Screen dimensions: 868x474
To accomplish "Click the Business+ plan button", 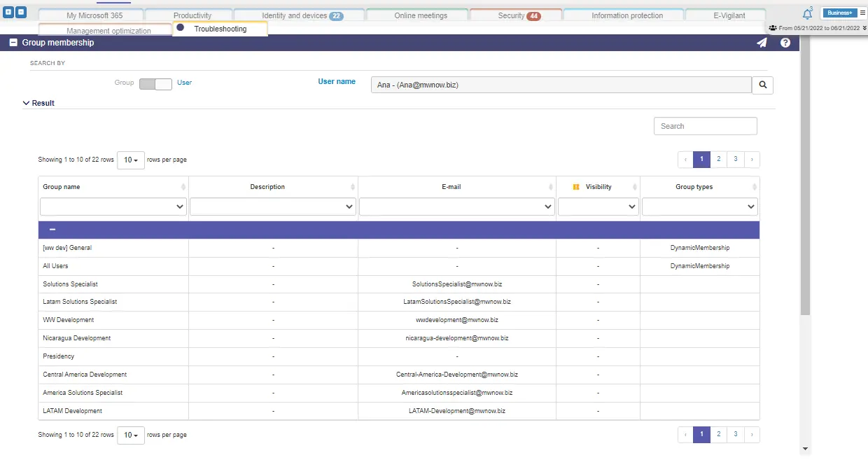I will (x=839, y=13).
